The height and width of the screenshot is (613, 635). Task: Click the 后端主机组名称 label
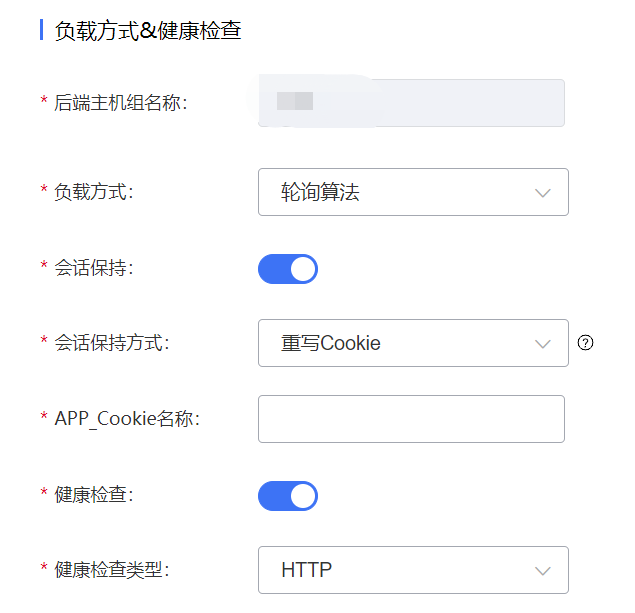tap(121, 103)
